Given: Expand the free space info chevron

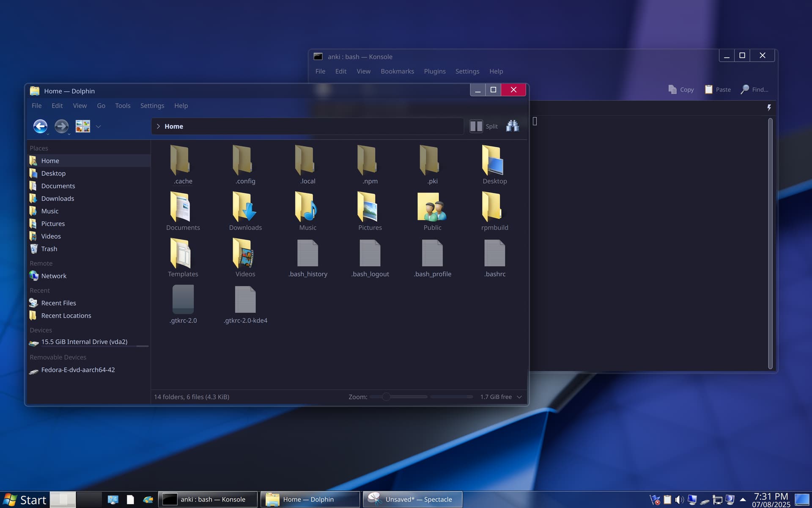Looking at the screenshot, I should [x=519, y=397].
